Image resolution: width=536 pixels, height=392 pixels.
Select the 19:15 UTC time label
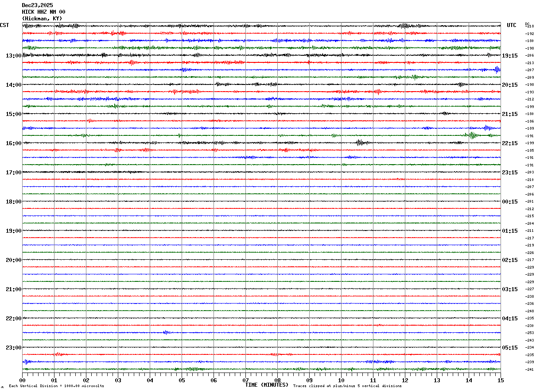coord(509,56)
